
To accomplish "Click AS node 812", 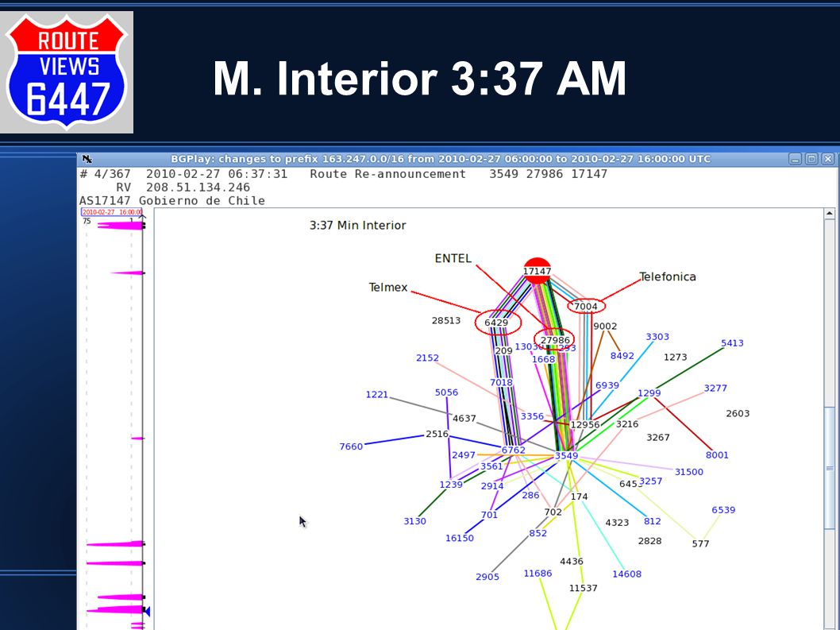I will [653, 521].
